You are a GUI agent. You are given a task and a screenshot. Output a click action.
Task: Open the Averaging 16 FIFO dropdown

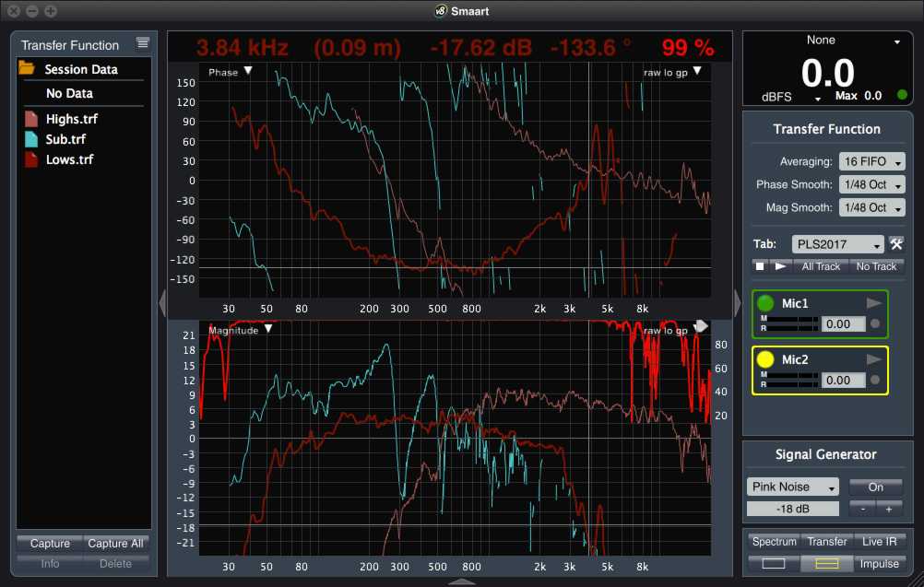[871, 160]
